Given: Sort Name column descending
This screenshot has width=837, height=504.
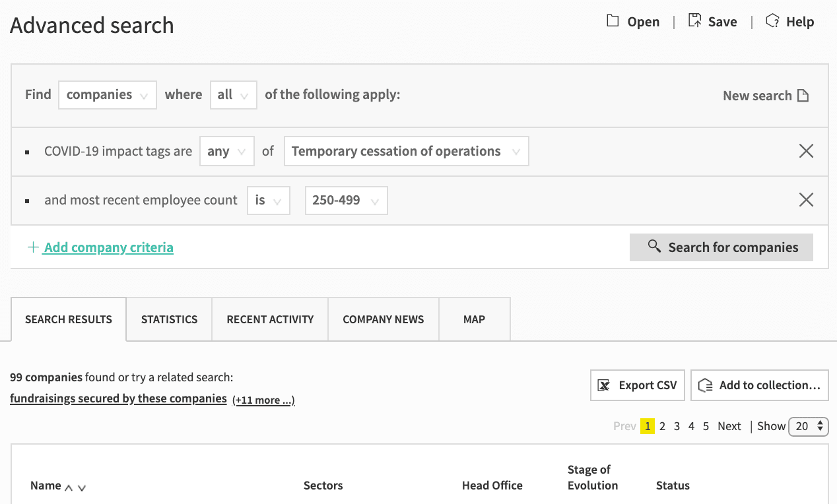Looking at the screenshot, I should [x=82, y=488].
